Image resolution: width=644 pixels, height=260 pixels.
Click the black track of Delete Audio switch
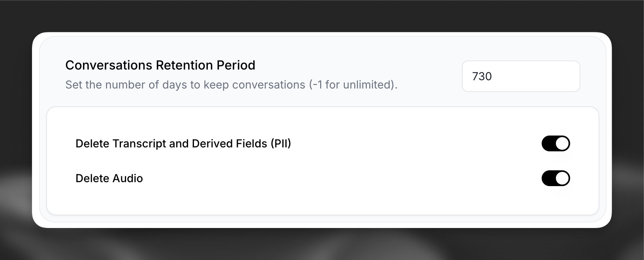click(x=548, y=178)
